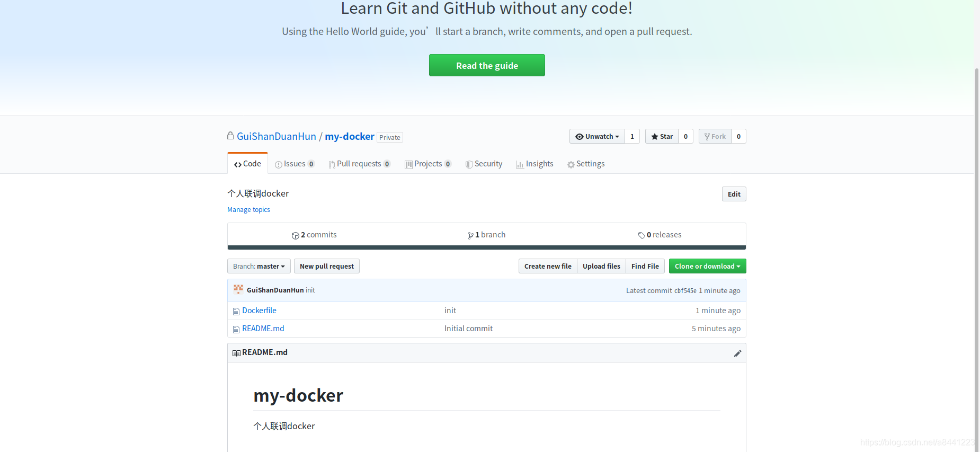Open latest commit cbf545e
The width and height of the screenshot is (980, 452).
point(685,290)
